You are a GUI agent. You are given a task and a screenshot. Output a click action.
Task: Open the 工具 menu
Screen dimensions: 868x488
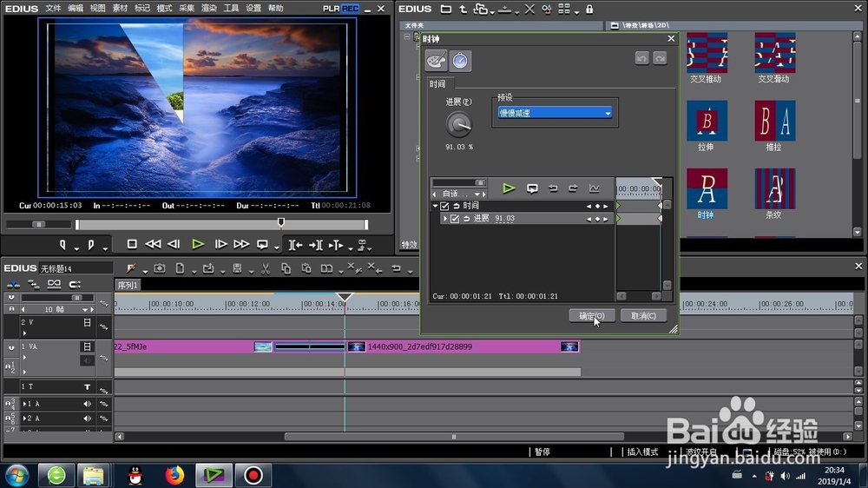point(231,9)
